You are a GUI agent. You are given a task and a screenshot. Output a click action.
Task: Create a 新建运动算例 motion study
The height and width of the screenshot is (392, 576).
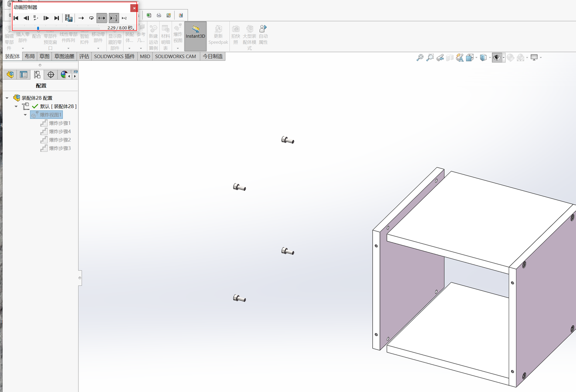click(153, 36)
